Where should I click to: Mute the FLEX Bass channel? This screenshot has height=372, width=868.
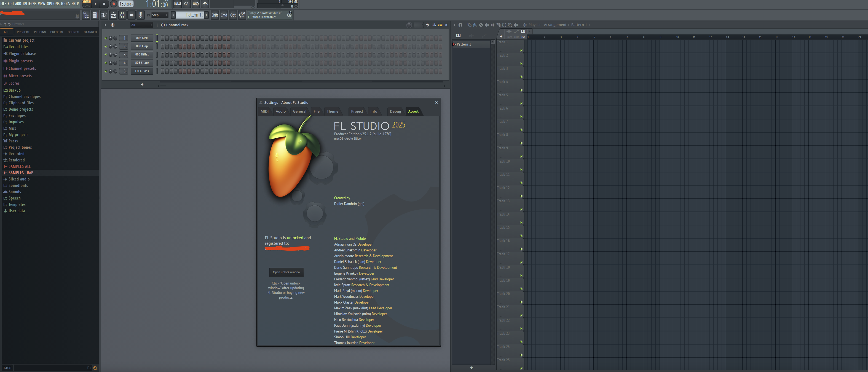click(x=106, y=71)
